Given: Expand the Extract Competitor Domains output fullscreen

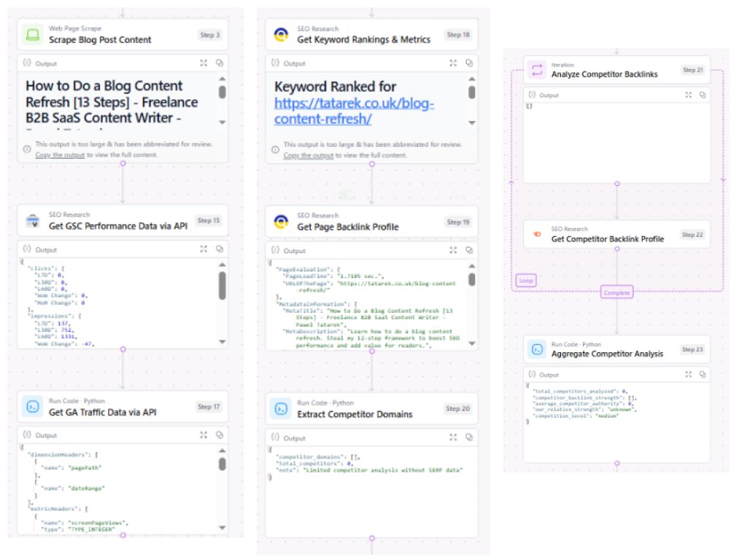Looking at the screenshot, I should pyautogui.click(x=454, y=437).
